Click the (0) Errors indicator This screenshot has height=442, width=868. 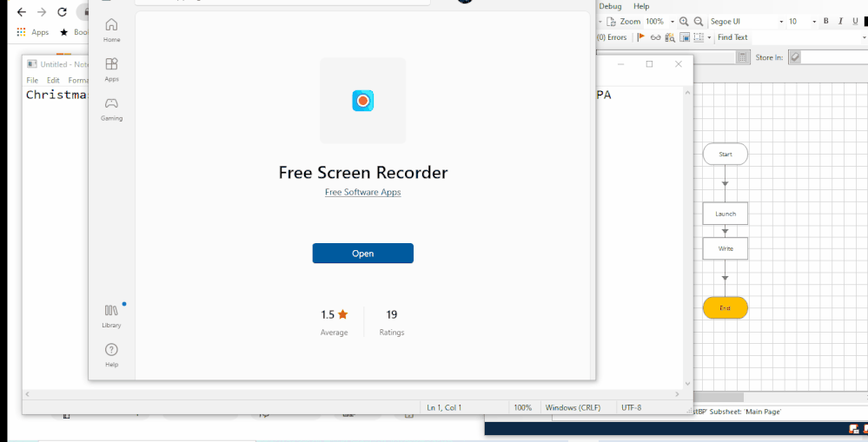click(612, 37)
